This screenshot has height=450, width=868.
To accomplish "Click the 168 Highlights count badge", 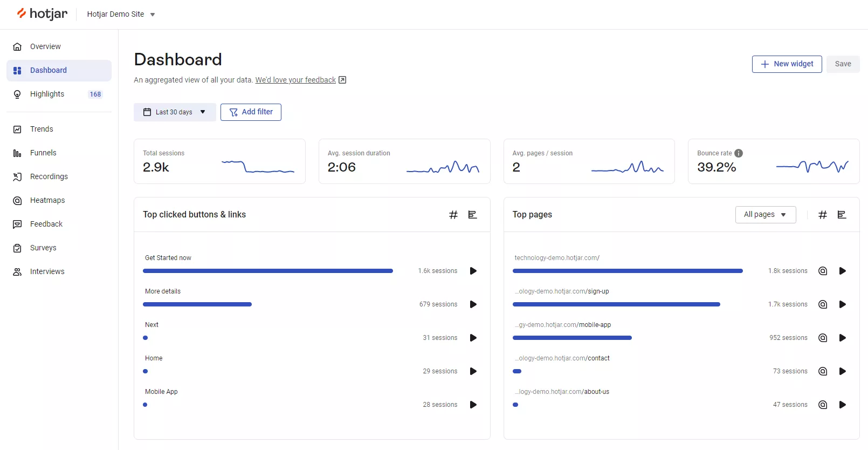I will coord(95,94).
